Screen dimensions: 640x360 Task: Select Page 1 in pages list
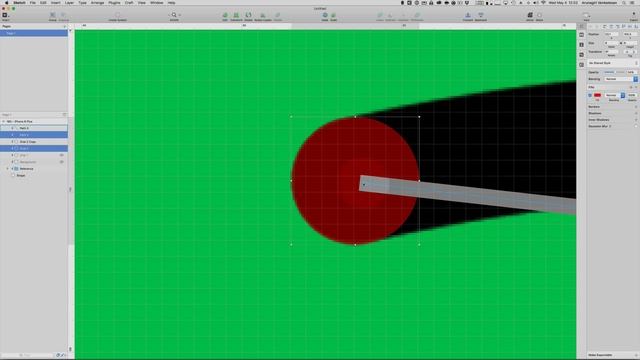[34, 33]
